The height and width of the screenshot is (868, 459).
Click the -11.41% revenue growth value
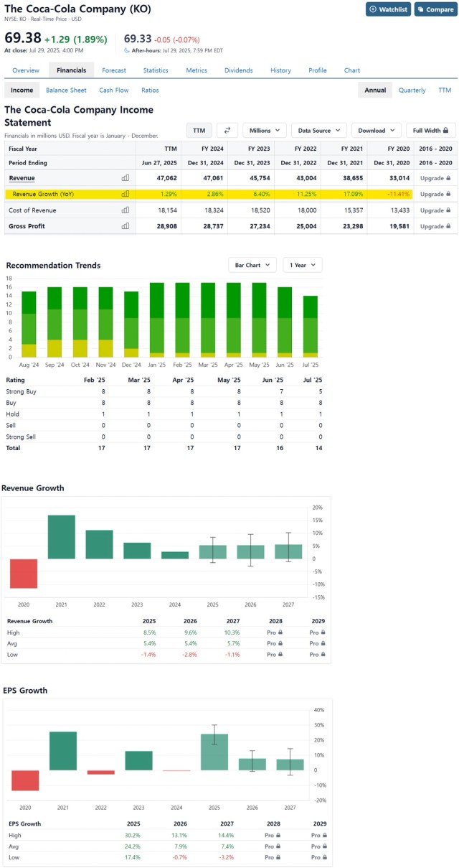(397, 194)
